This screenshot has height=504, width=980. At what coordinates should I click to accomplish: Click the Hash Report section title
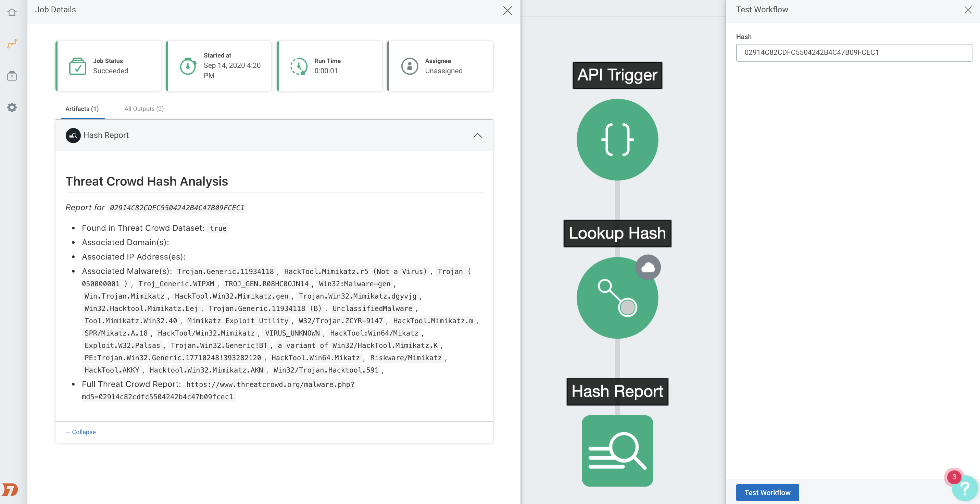tap(106, 135)
